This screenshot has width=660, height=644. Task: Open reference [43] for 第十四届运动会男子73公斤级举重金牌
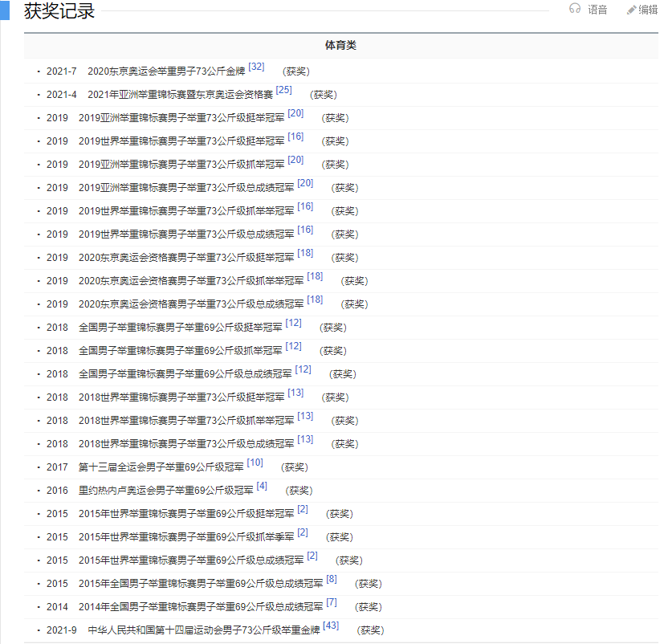(331, 626)
